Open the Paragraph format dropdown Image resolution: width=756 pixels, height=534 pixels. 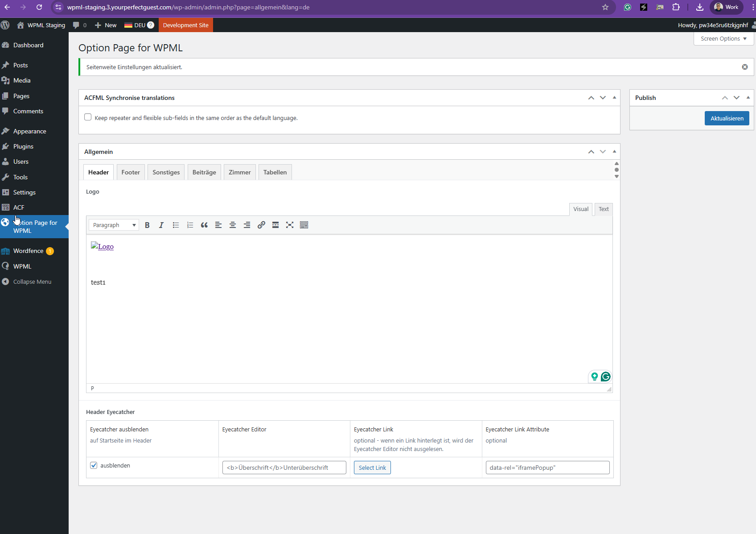pyautogui.click(x=114, y=225)
